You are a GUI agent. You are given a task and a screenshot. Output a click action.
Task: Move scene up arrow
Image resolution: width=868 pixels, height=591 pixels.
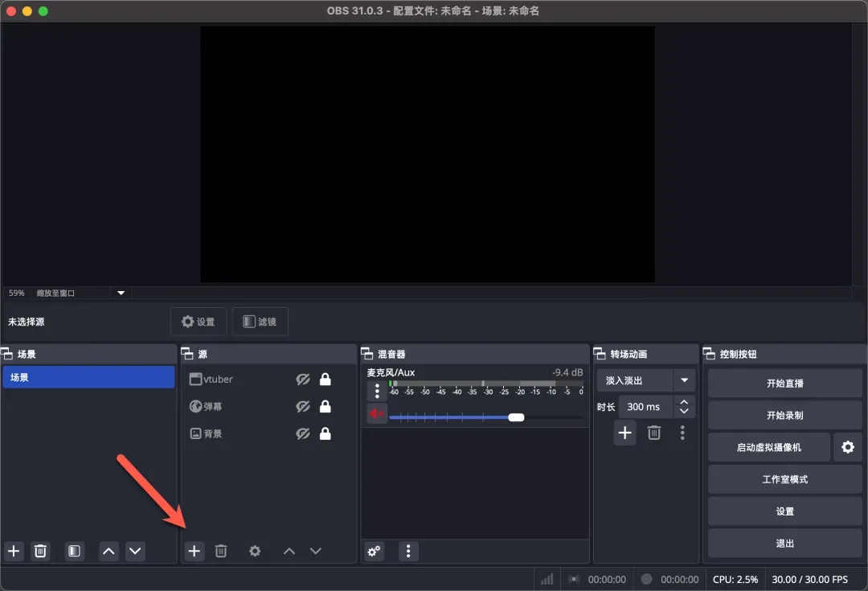click(109, 551)
